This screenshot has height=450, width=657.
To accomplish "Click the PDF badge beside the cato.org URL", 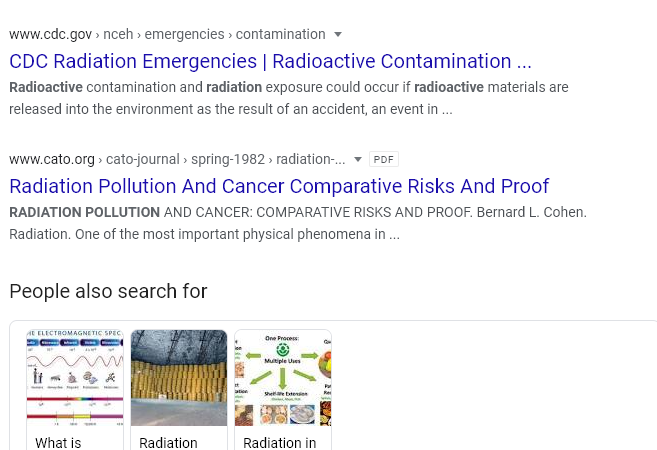I will (x=383, y=159).
